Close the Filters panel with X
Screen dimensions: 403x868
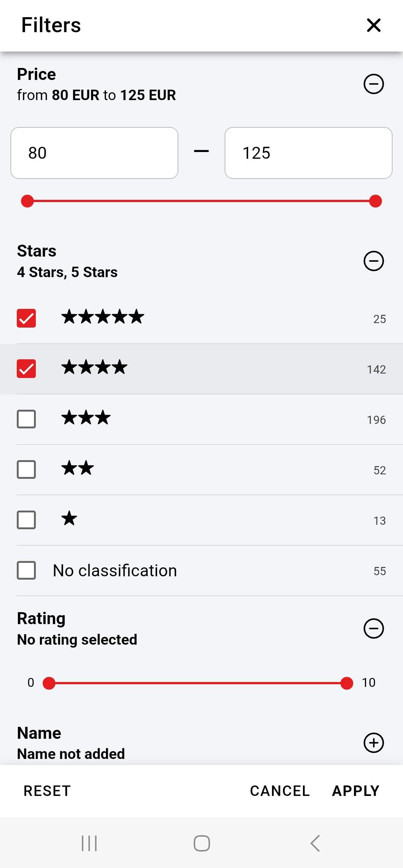tap(374, 25)
